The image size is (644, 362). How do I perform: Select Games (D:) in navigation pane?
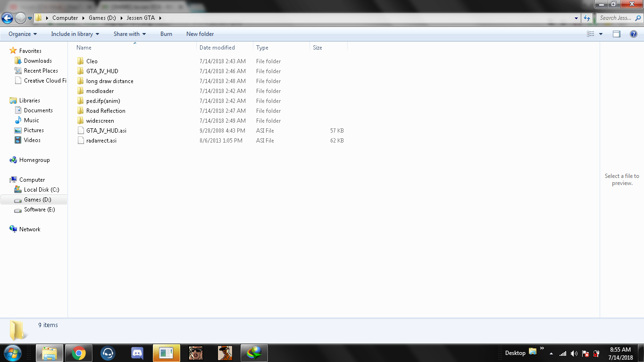tap(38, 200)
